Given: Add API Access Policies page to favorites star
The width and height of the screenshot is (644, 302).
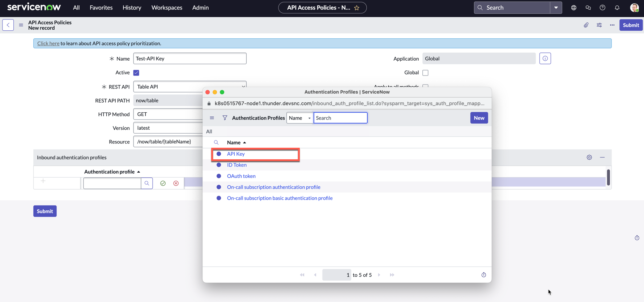Looking at the screenshot, I should pos(357,8).
